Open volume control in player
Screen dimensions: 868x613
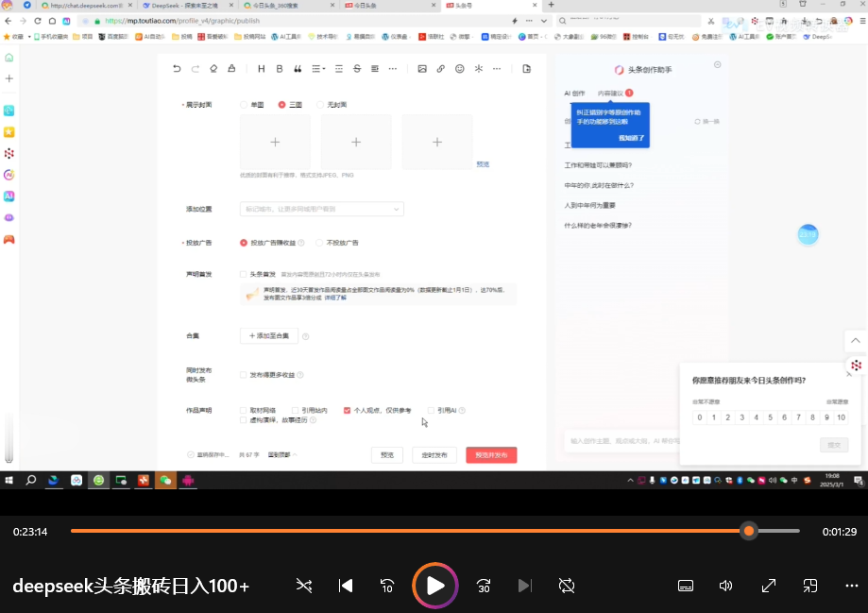click(725, 586)
